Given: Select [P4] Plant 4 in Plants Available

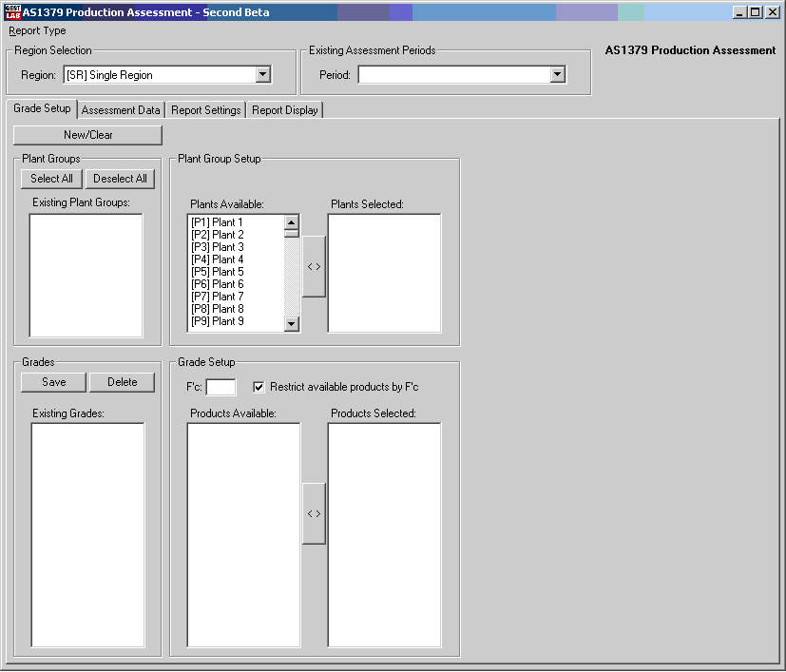Looking at the screenshot, I should (218, 259).
